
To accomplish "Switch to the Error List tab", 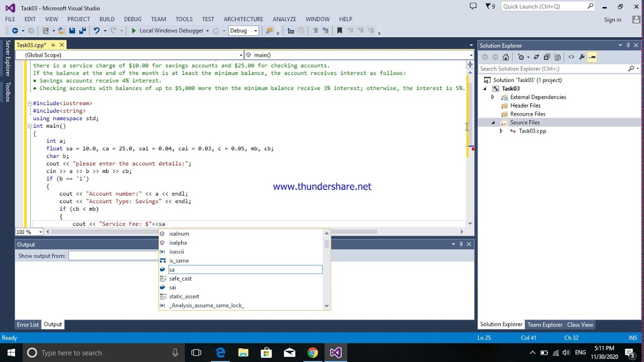I will point(28,325).
